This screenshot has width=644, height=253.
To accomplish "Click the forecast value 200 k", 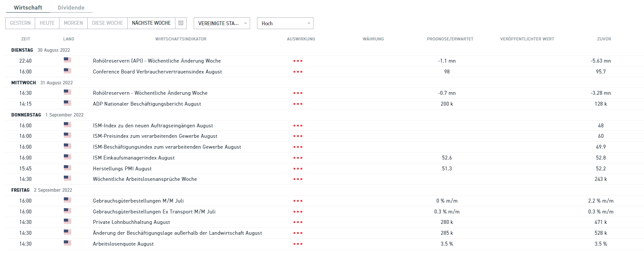I will 447,104.
